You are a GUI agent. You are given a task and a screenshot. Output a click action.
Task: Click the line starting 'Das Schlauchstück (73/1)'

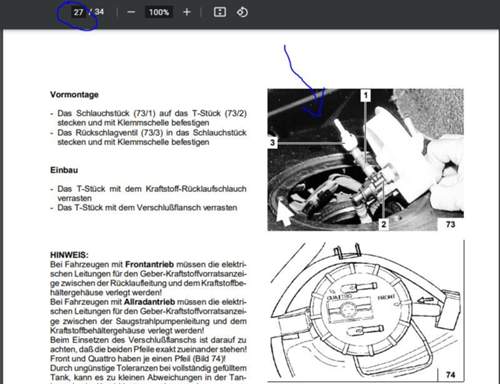coord(152,113)
